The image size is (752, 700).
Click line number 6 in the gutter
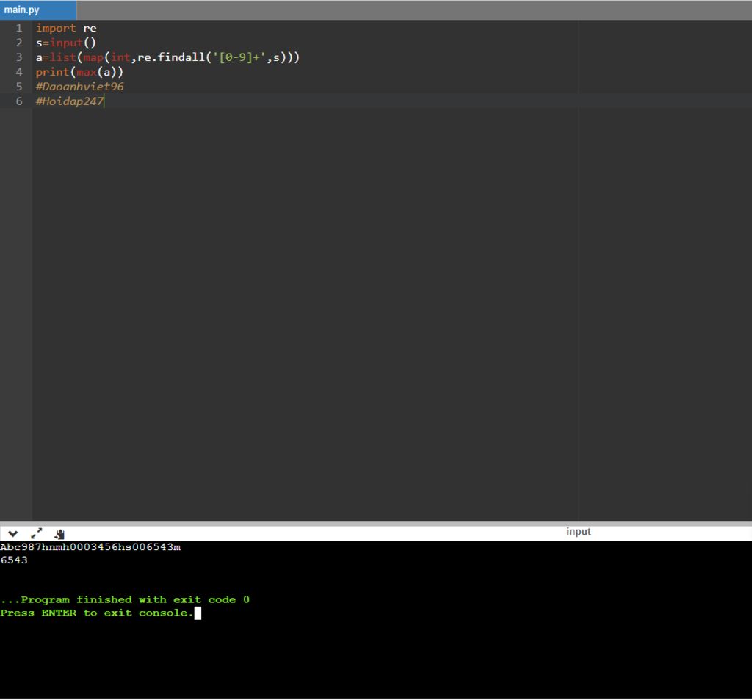(19, 101)
